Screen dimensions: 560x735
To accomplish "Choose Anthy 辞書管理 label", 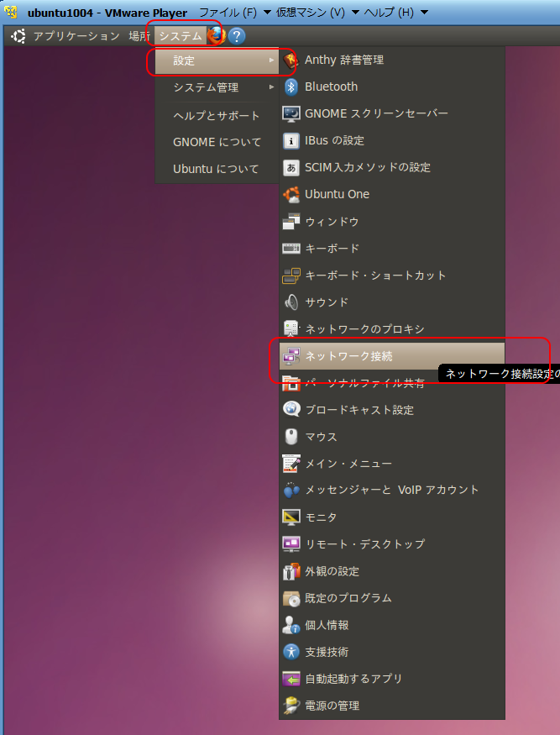I will tap(344, 60).
